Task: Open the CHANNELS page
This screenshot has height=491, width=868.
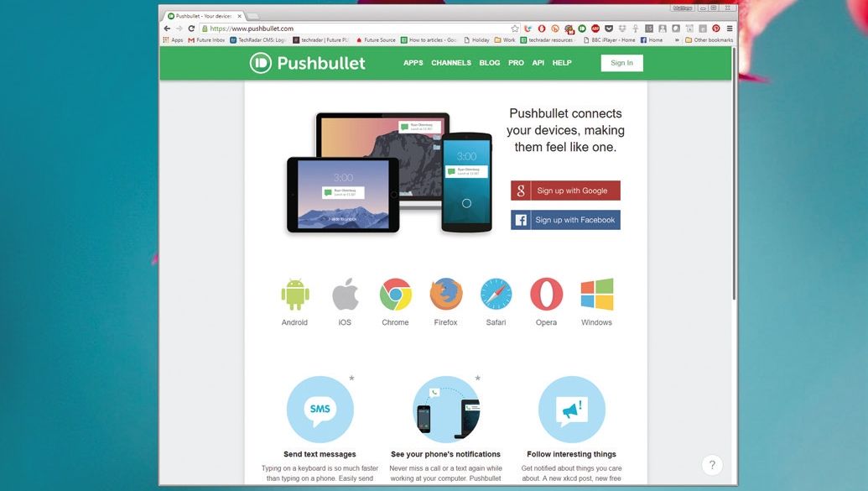Action: [x=451, y=63]
